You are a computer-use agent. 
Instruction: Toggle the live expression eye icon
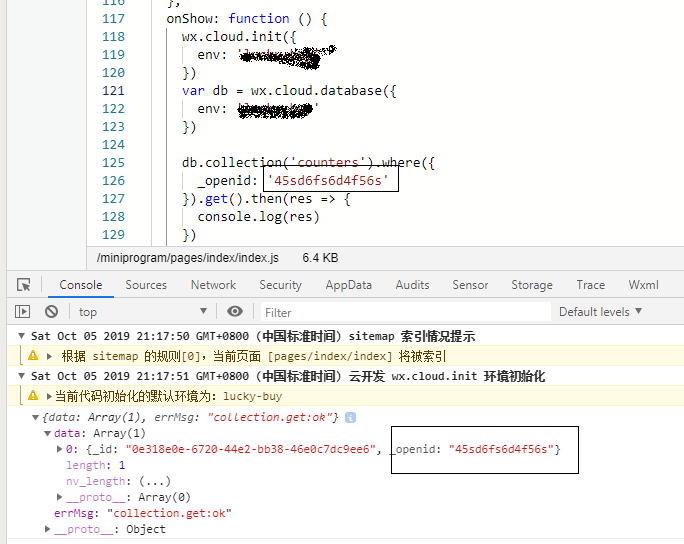(235, 311)
